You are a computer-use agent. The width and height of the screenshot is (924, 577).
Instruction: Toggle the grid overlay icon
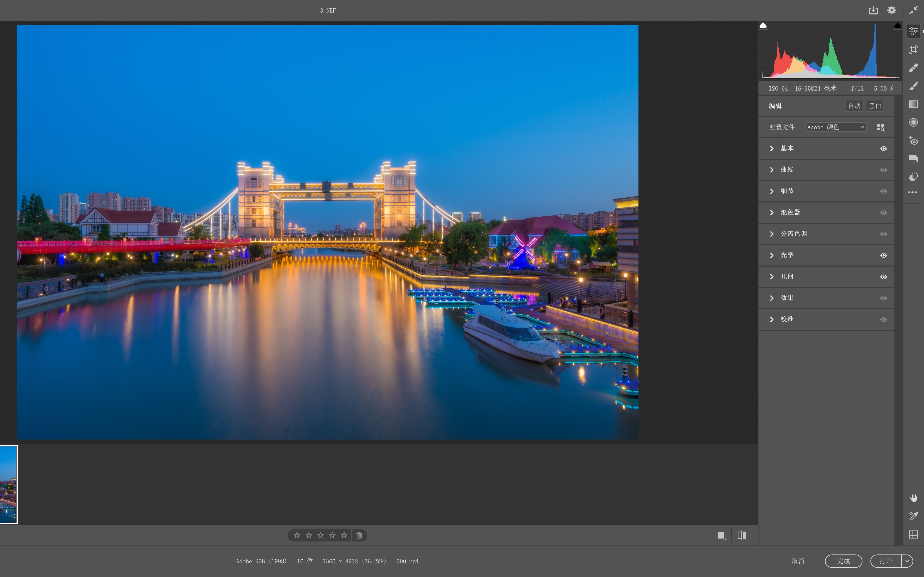[x=913, y=534]
